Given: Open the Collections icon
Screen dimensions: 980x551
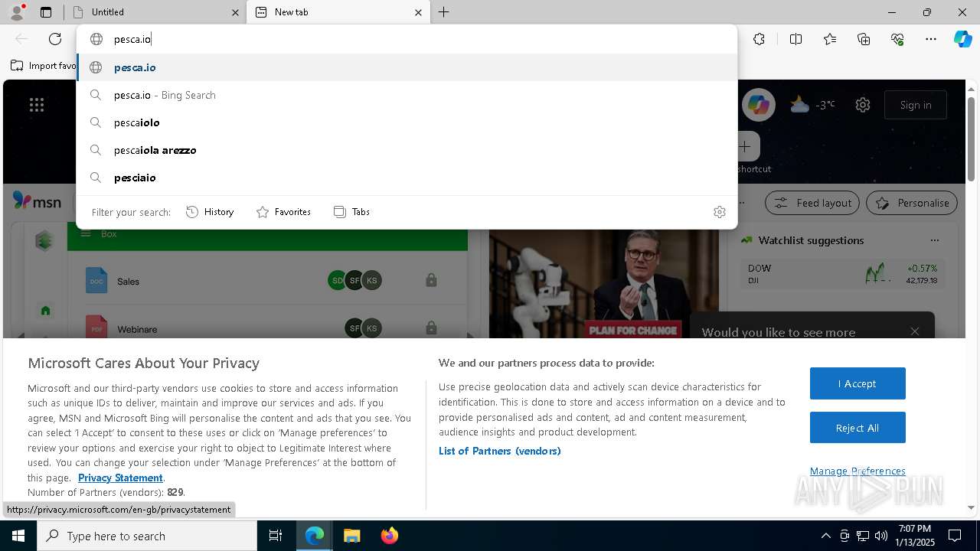Looking at the screenshot, I should click(x=864, y=39).
